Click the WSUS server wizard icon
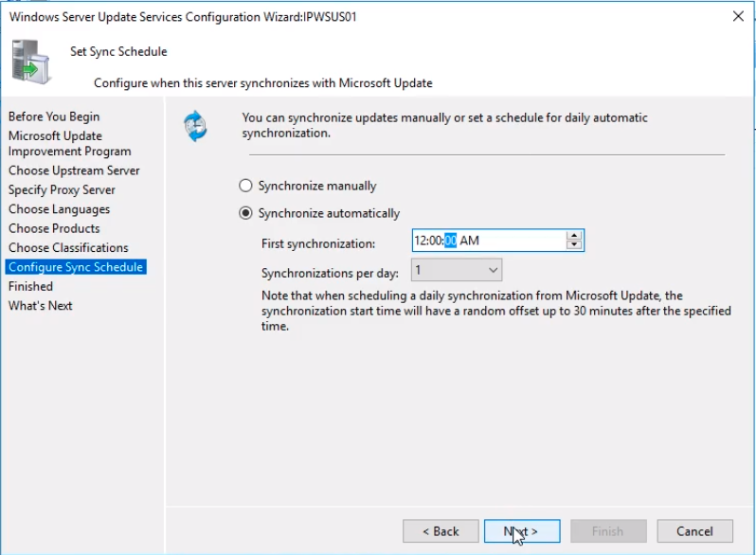 point(31,62)
